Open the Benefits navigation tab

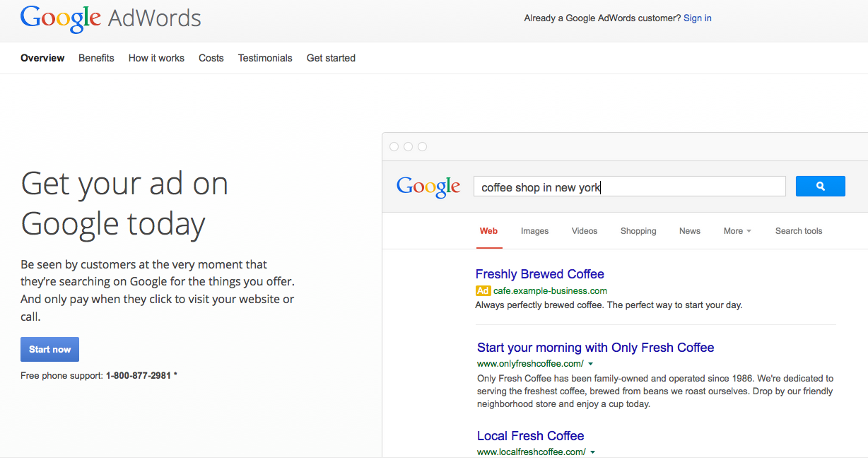tap(96, 58)
